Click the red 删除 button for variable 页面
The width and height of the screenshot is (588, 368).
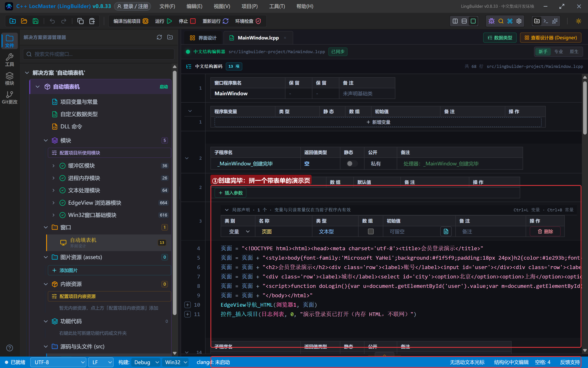[x=545, y=231]
